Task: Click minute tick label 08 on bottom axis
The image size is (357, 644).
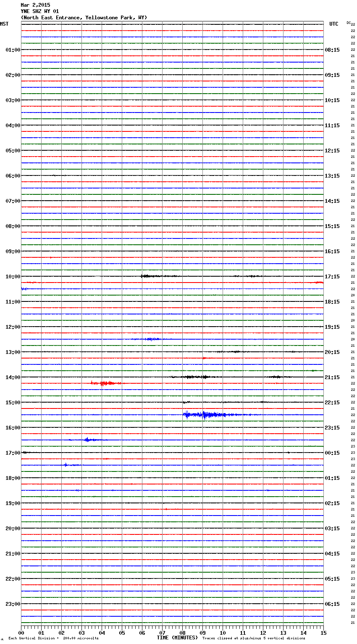Action: click(182, 633)
